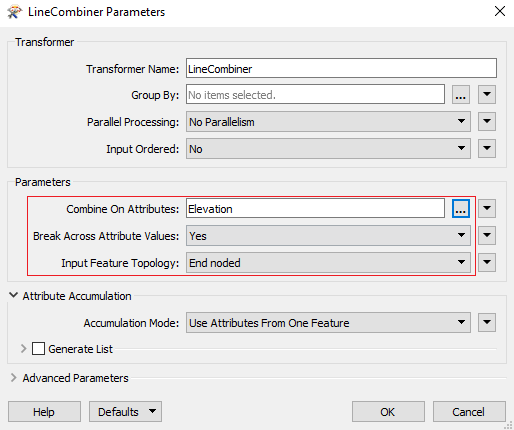514x430 pixels.
Task: Open options arrow beside Input Feature Topology
Action: tap(487, 263)
